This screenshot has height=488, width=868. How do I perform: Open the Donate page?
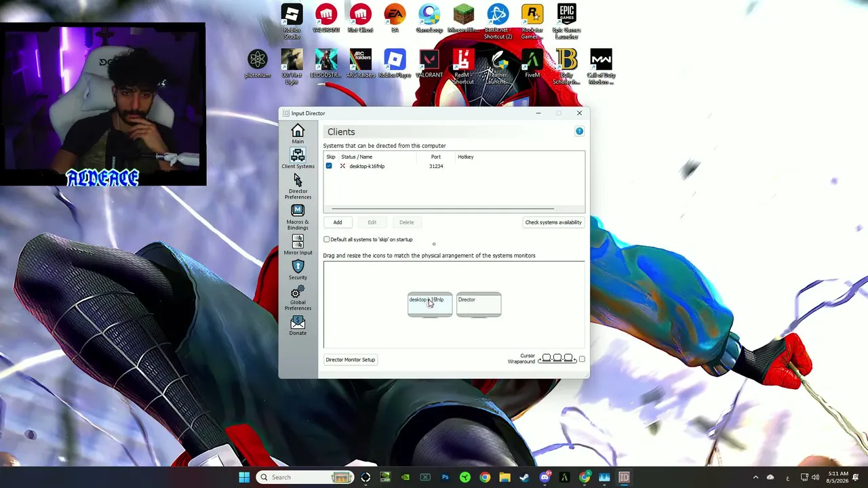[x=298, y=325]
